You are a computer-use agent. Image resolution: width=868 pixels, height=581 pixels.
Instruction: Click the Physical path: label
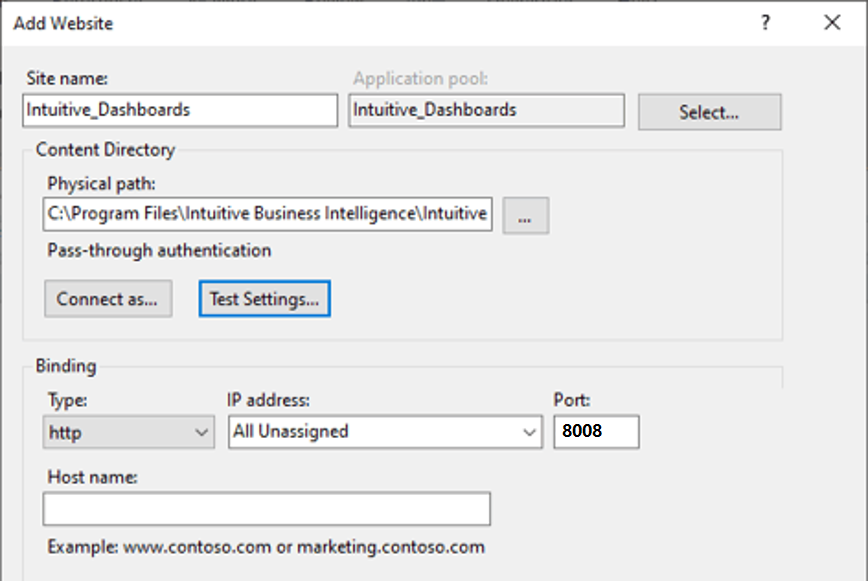[101, 183]
